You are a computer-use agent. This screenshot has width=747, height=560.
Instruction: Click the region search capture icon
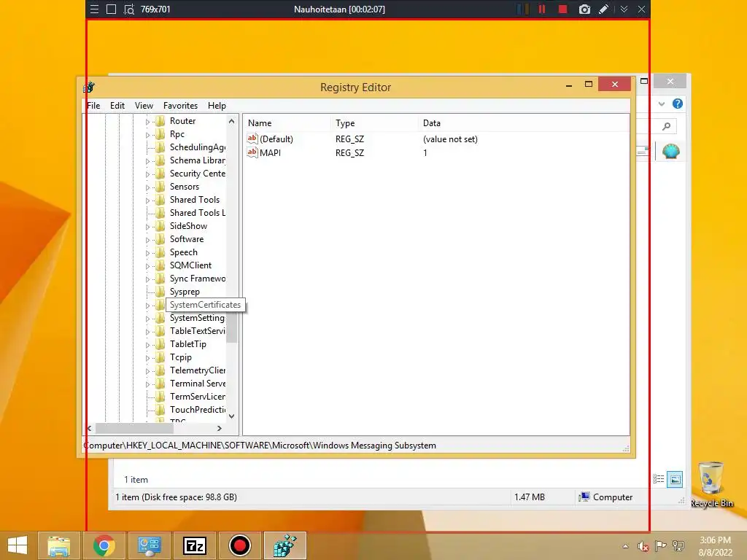point(128,9)
